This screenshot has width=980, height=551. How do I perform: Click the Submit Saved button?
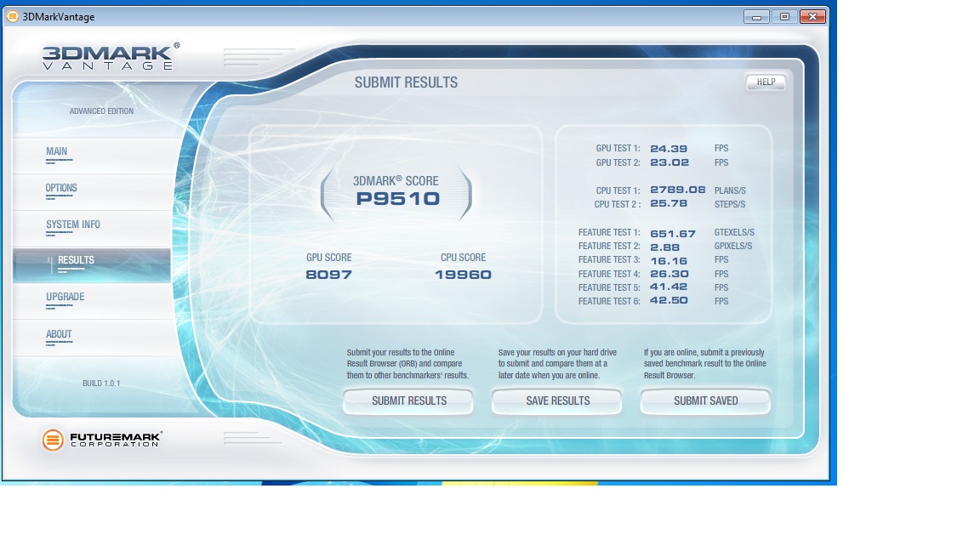pyautogui.click(x=705, y=401)
